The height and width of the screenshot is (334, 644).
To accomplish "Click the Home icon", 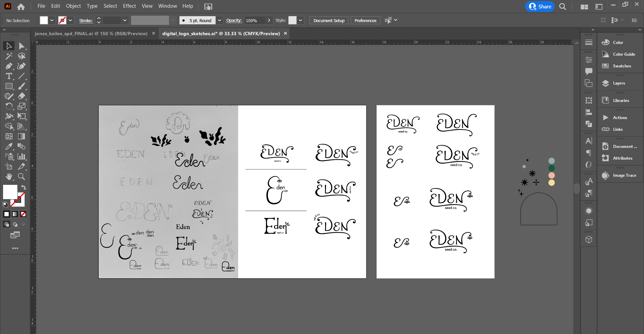I will coord(21,6).
